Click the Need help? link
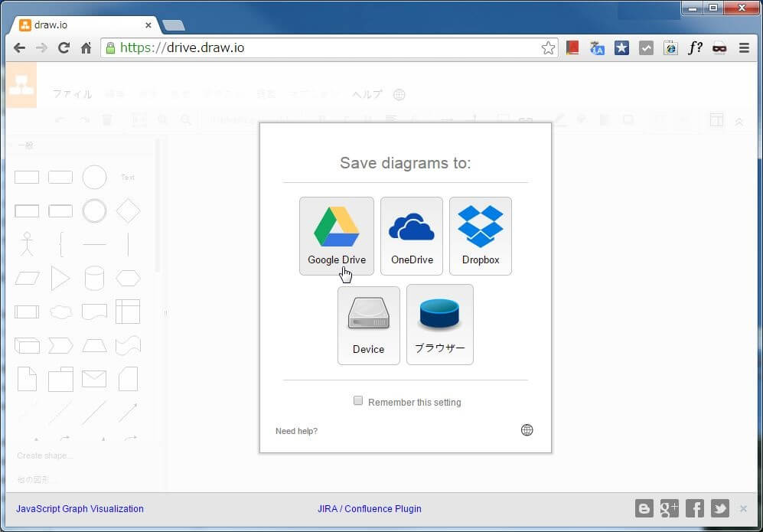 296,431
